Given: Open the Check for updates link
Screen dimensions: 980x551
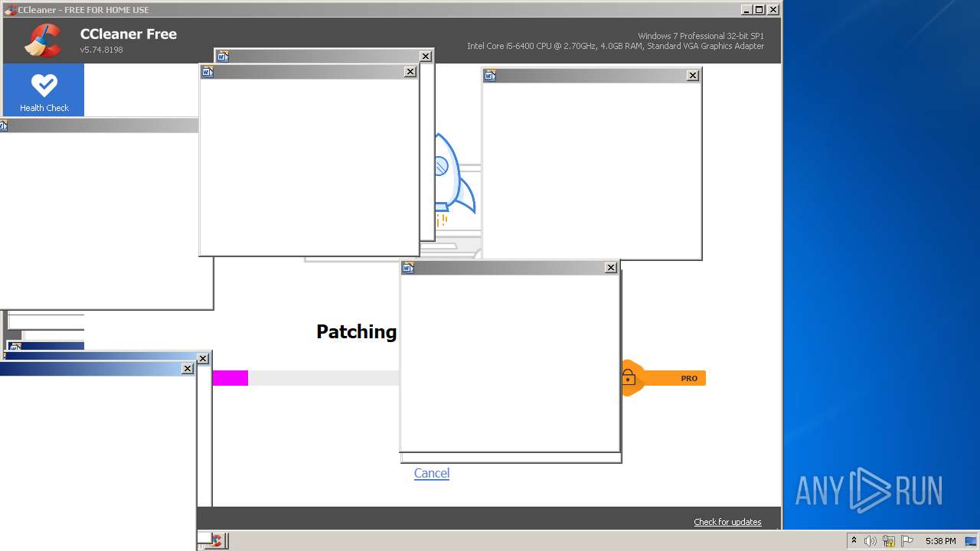Looking at the screenshot, I should 727,522.
